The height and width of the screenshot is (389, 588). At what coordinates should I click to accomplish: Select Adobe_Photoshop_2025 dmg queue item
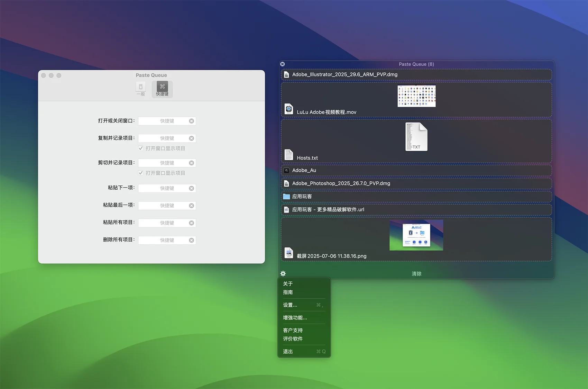point(416,183)
